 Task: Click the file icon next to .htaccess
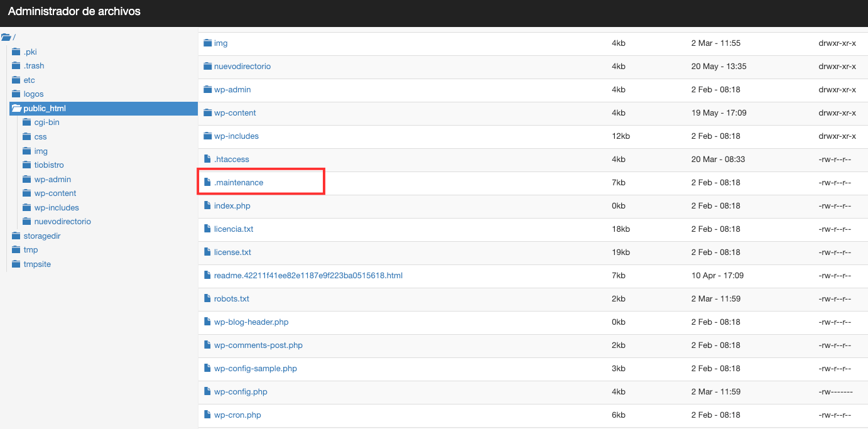tap(208, 160)
